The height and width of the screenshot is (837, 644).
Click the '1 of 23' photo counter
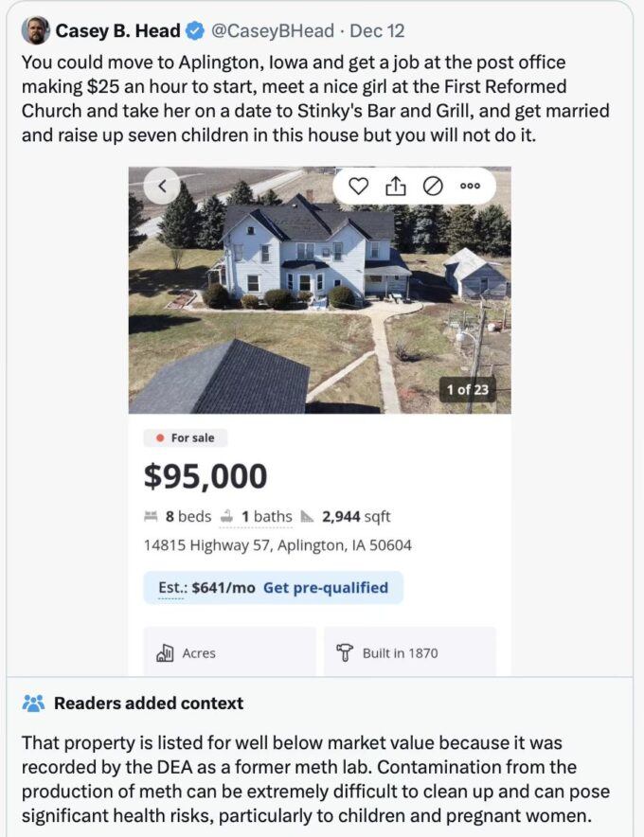click(x=467, y=389)
